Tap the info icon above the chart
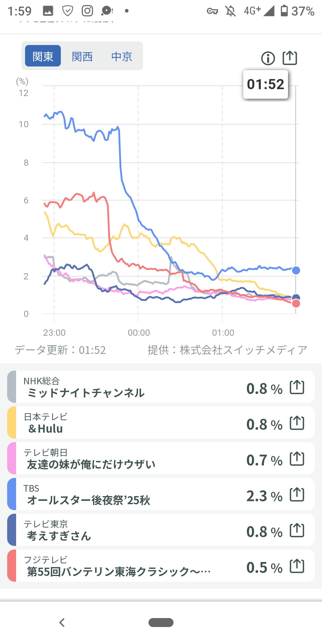This screenshot has width=322, height=644. tap(268, 58)
